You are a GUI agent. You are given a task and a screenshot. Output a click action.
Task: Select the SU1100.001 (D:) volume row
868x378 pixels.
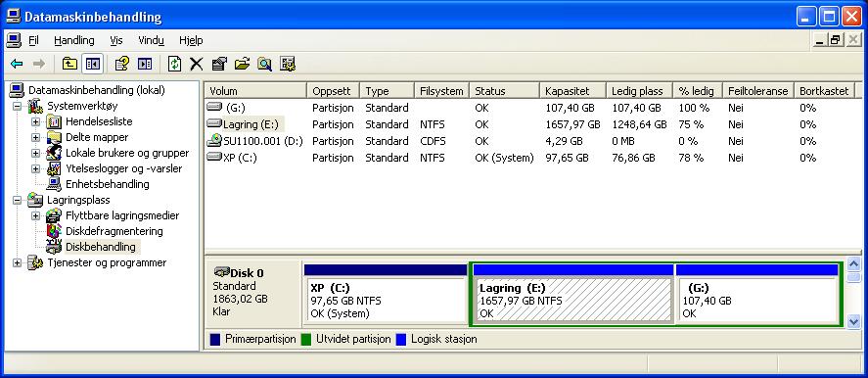tap(528, 141)
